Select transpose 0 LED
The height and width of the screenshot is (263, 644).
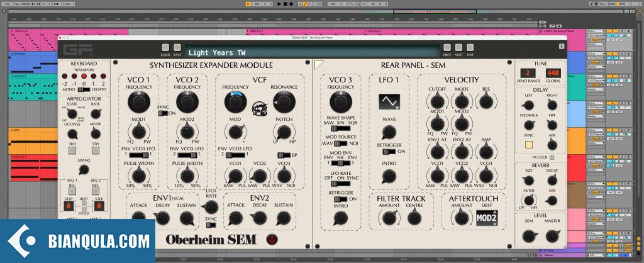point(84,76)
